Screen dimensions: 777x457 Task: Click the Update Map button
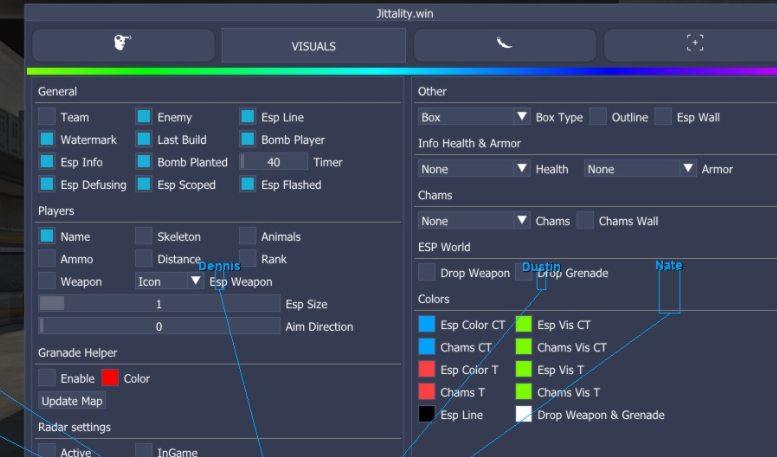72,401
